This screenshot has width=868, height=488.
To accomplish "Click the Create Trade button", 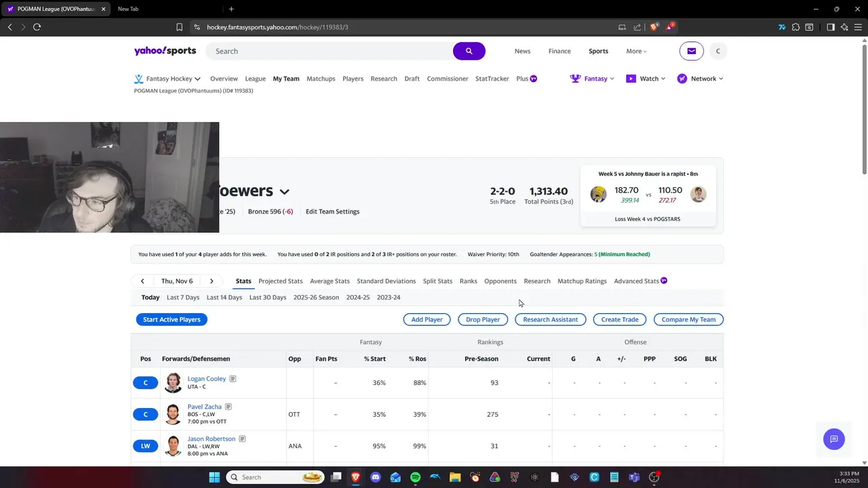I will 620,319.
